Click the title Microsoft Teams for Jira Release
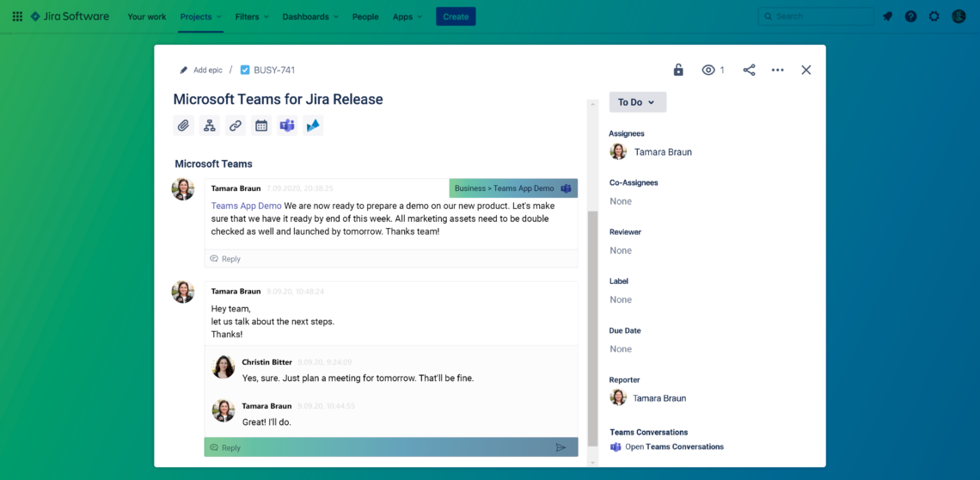The height and width of the screenshot is (480, 980). click(279, 99)
